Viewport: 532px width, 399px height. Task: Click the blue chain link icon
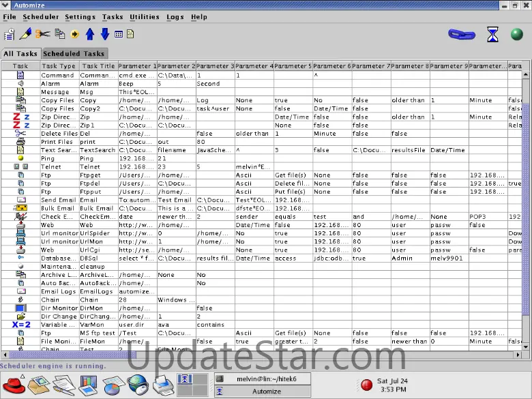coord(462,33)
